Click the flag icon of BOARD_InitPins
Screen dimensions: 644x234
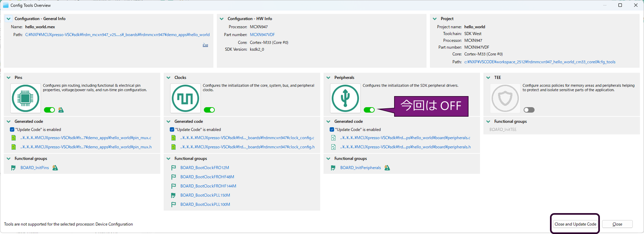coord(13,168)
